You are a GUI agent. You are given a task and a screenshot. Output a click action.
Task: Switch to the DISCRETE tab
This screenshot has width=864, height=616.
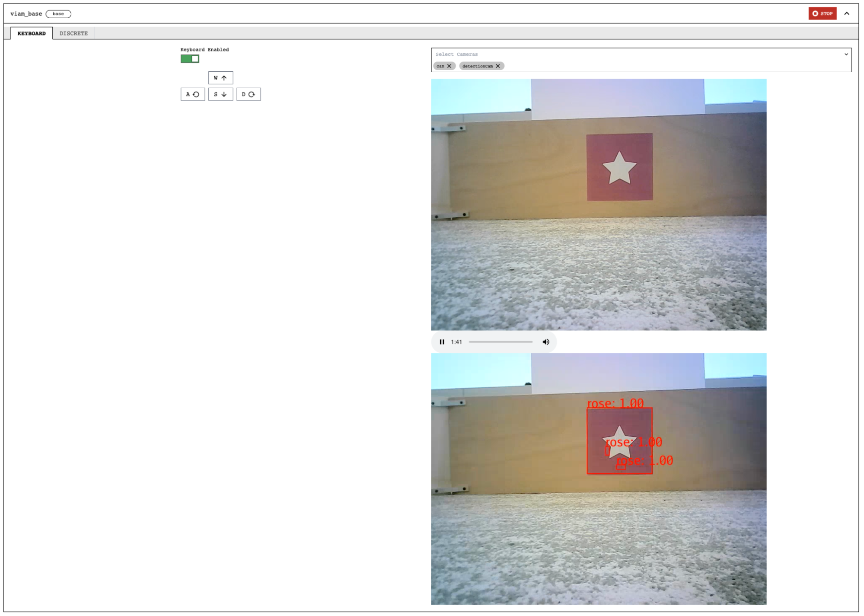coord(73,32)
